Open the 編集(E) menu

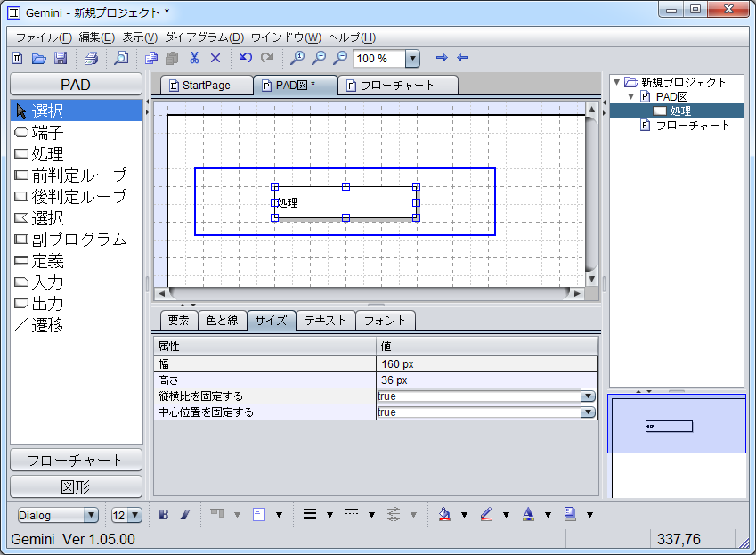tap(96, 37)
